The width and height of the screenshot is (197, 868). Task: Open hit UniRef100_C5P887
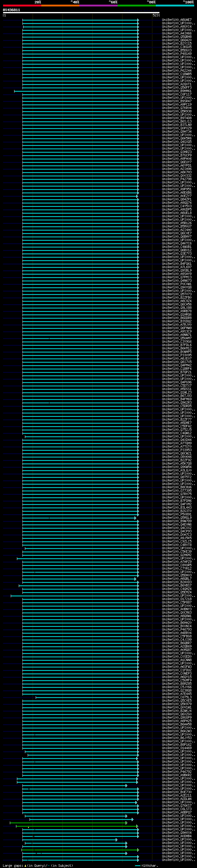[177, 603]
